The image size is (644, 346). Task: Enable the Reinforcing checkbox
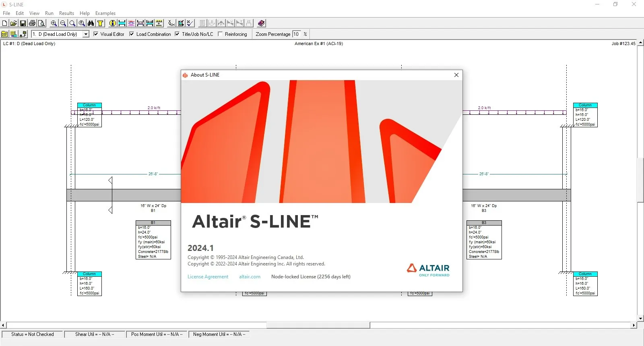tap(220, 34)
